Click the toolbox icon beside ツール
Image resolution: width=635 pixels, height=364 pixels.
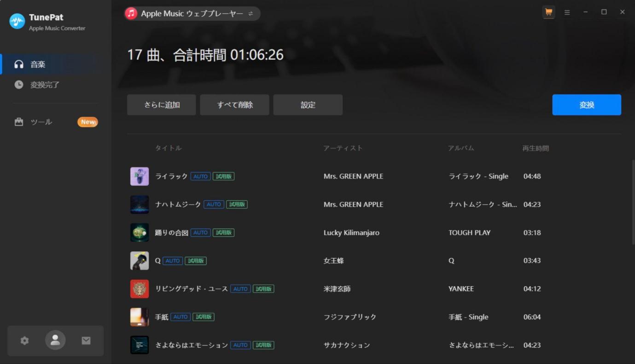click(19, 122)
